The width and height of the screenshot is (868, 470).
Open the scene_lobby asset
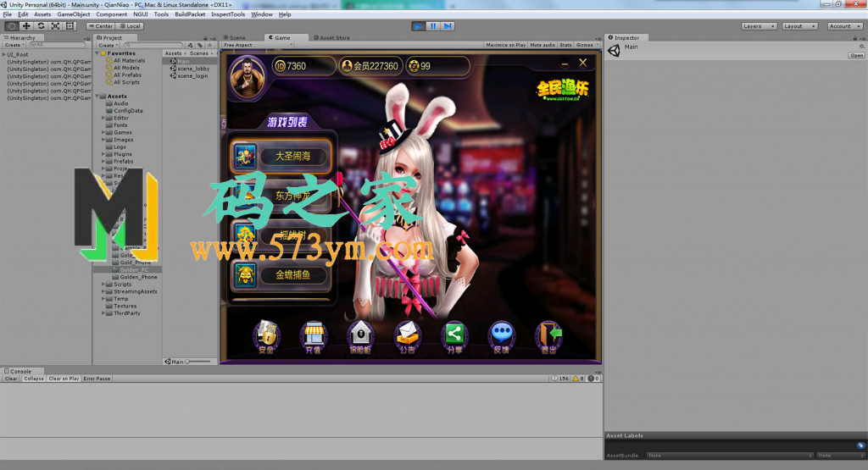click(x=190, y=69)
